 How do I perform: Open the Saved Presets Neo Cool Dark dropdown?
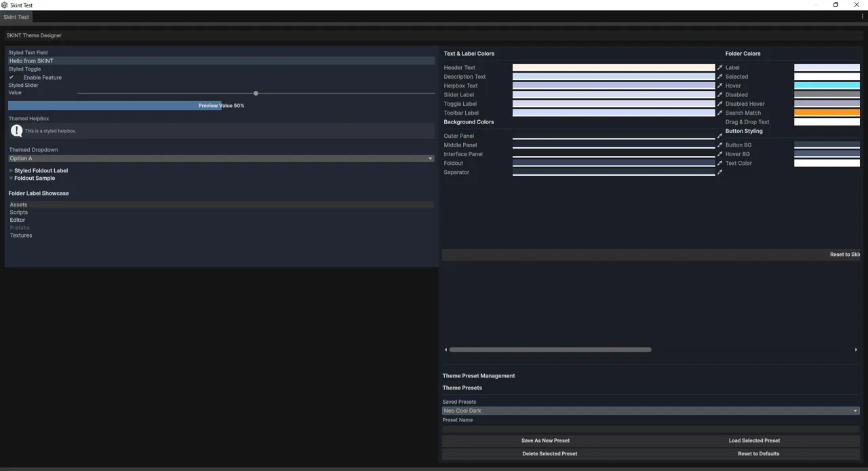(x=651, y=411)
